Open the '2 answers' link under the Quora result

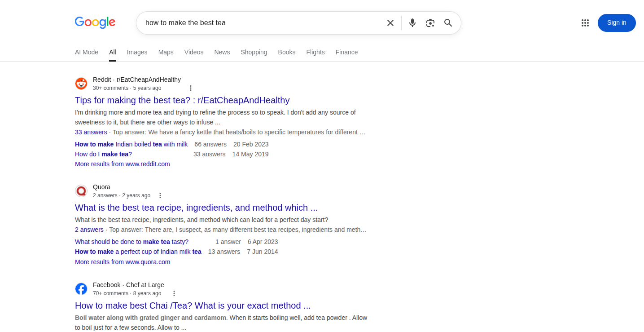pyautogui.click(x=89, y=230)
